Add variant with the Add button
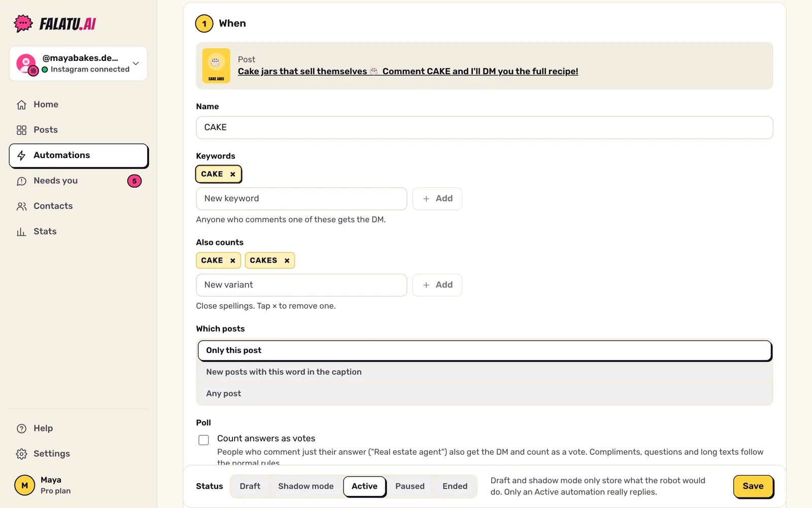This screenshot has height=508, width=812. coord(437,285)
